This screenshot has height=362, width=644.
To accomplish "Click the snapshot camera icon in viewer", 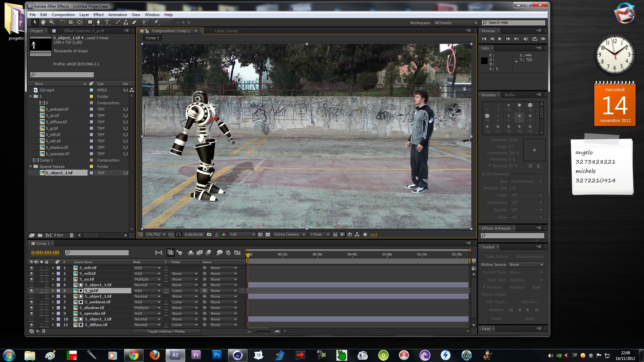I will [209, 235].
